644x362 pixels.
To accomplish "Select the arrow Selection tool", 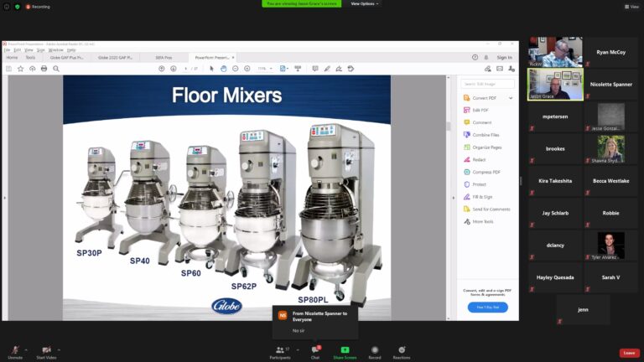I will (x=211, y=69).
